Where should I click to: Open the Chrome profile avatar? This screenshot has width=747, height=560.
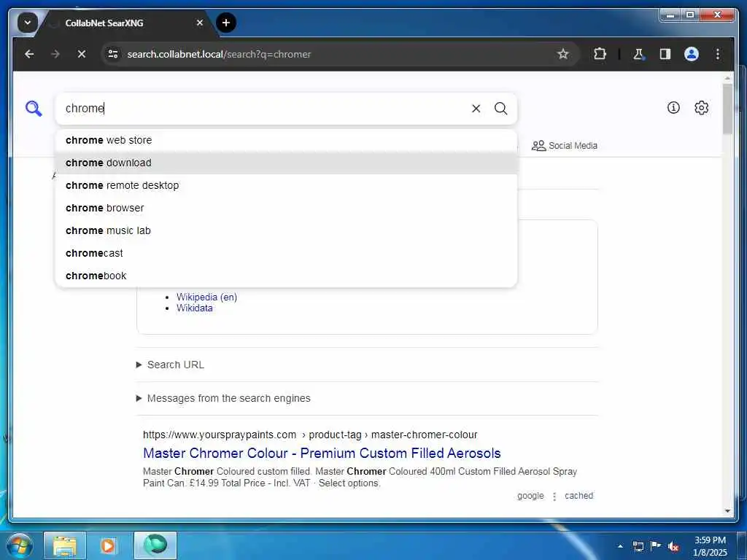[x=692, y=54]
